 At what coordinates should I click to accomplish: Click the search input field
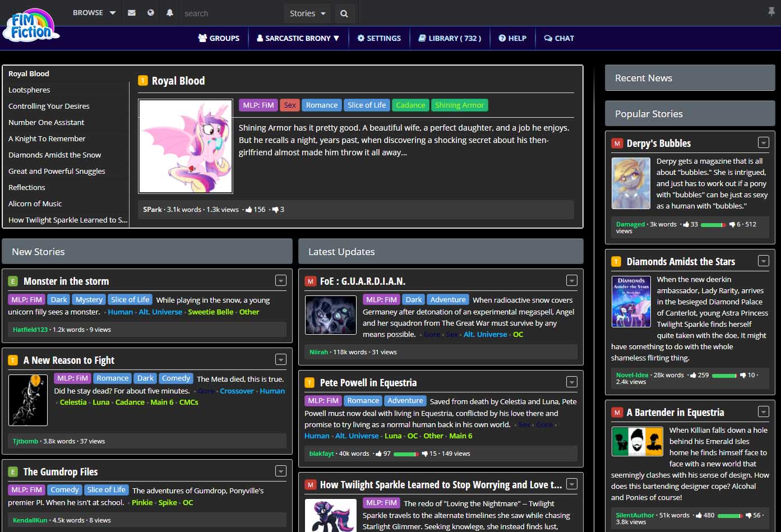pos(232,13)
